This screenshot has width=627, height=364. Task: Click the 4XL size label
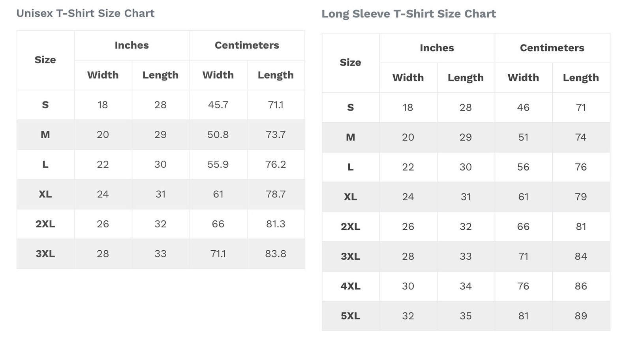tap(351, 286)
